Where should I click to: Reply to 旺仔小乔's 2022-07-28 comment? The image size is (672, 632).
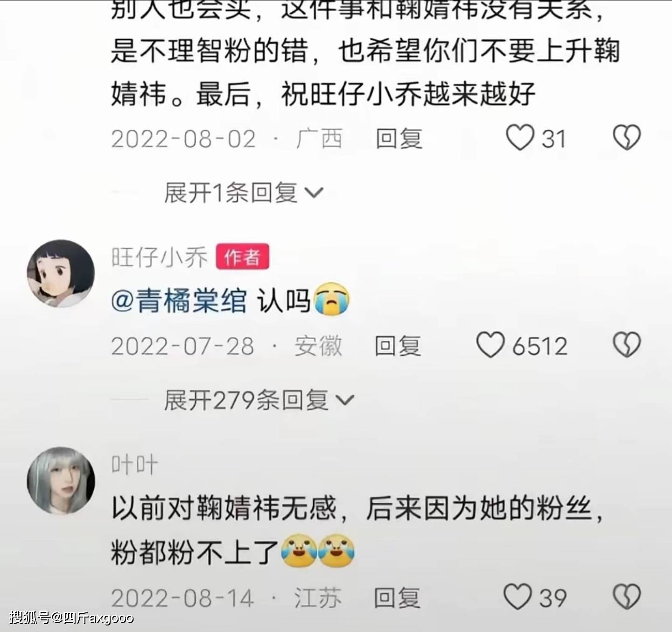[x=398, y=346]
